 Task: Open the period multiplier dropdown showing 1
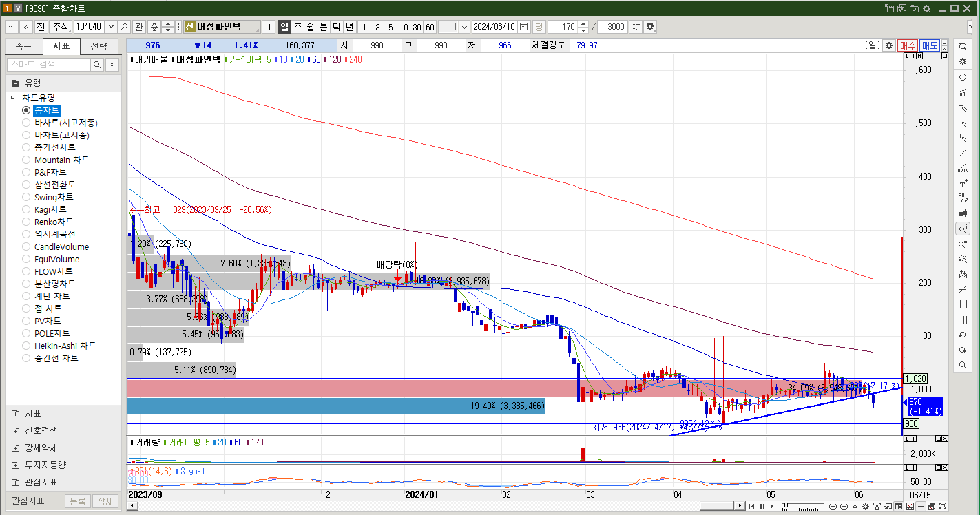click(x=463, y=27)
